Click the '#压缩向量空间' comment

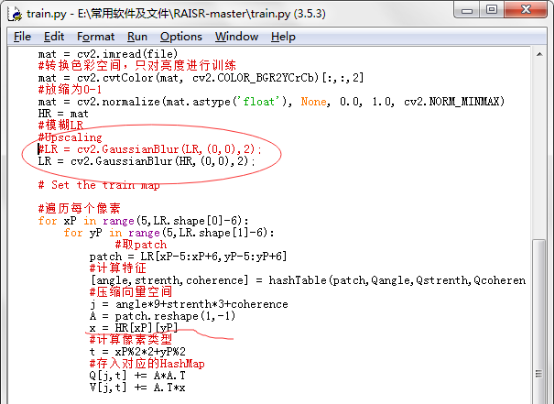click(131, 292)
